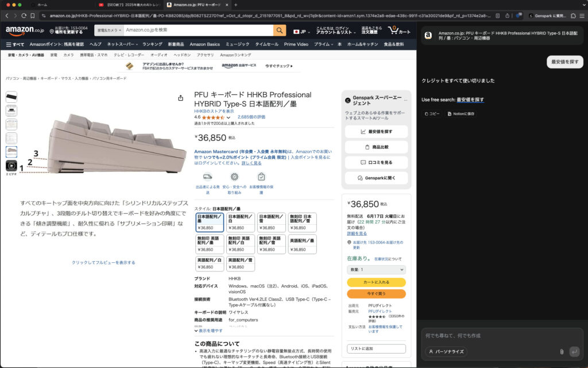
Task: Click the reader view icon in address bar
Action: pos(498,16)
